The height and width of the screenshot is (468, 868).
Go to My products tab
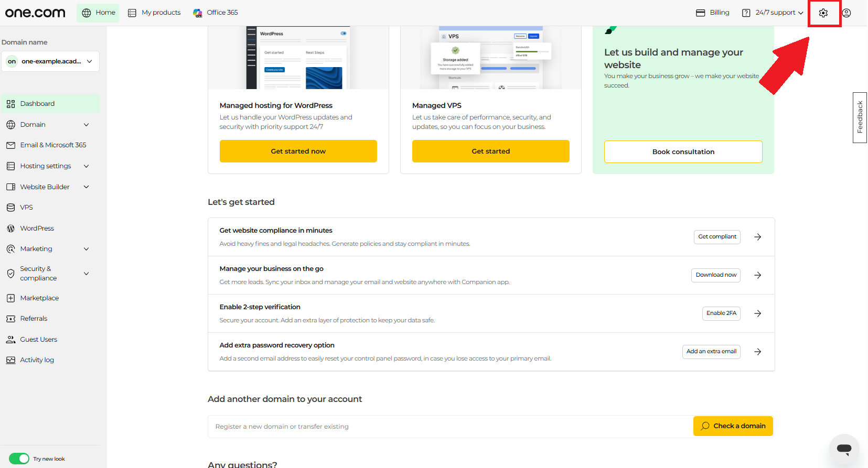point(154,13)
